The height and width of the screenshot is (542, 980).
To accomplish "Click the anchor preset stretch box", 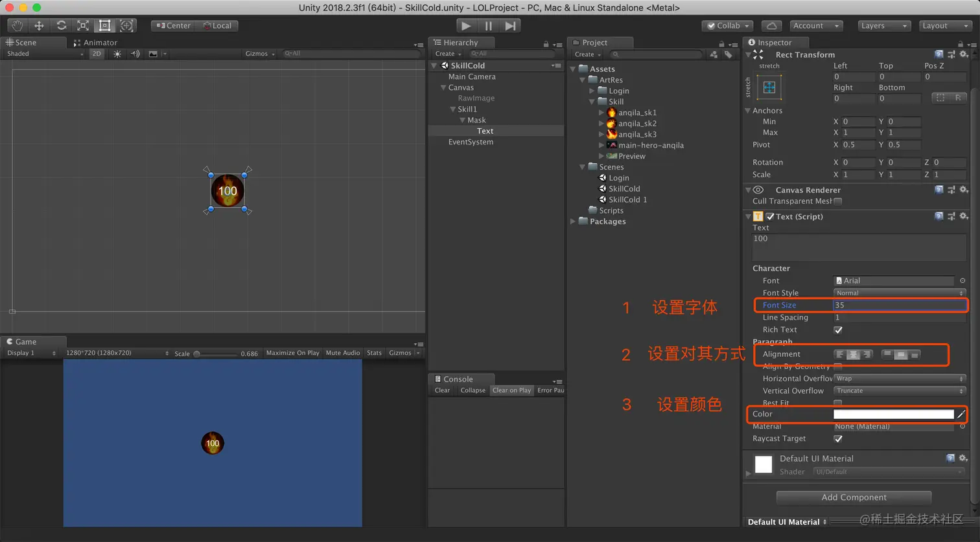I will (769, 87).
